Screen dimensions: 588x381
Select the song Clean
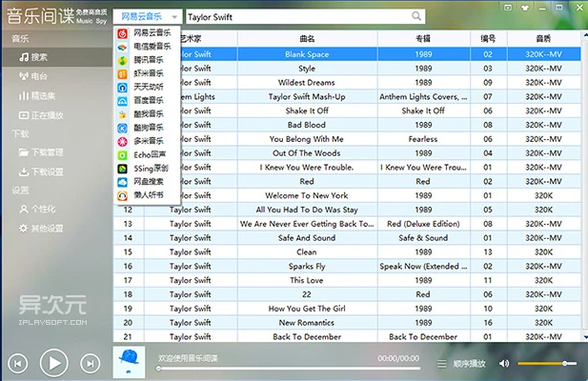(307, 252)
